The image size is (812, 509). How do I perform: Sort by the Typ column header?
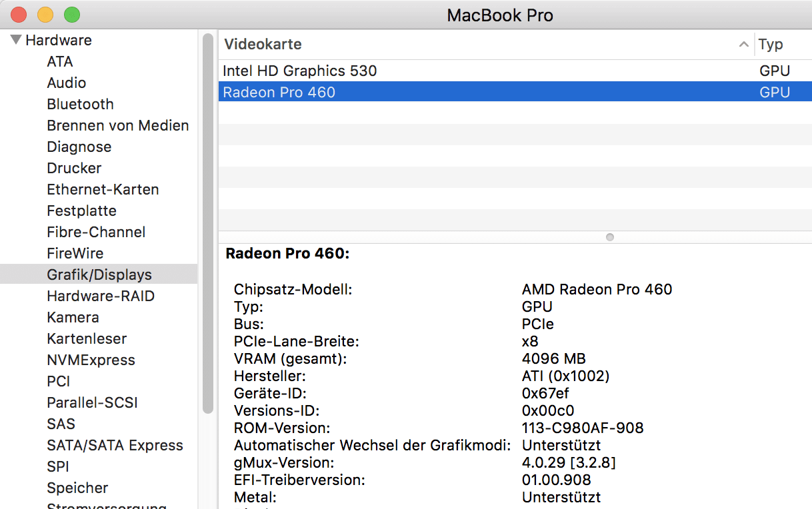point(771,45)
